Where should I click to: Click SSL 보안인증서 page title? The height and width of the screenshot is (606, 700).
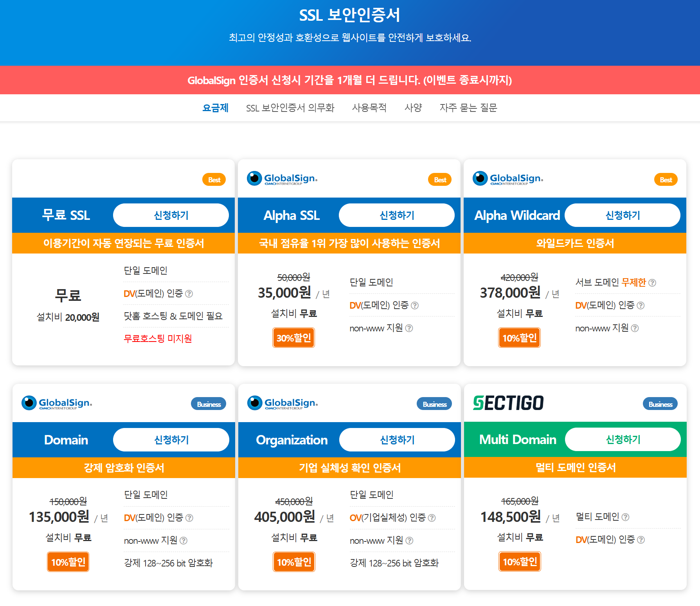[x=350, y=15]
